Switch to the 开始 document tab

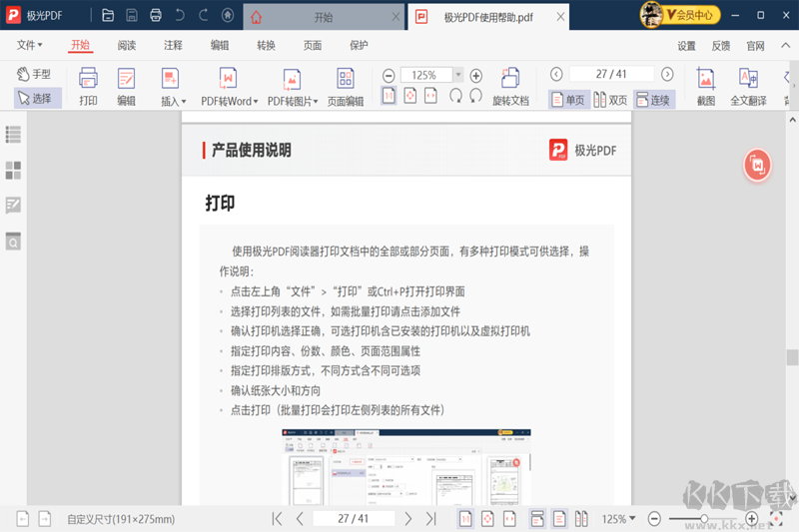tap(323, 17)
